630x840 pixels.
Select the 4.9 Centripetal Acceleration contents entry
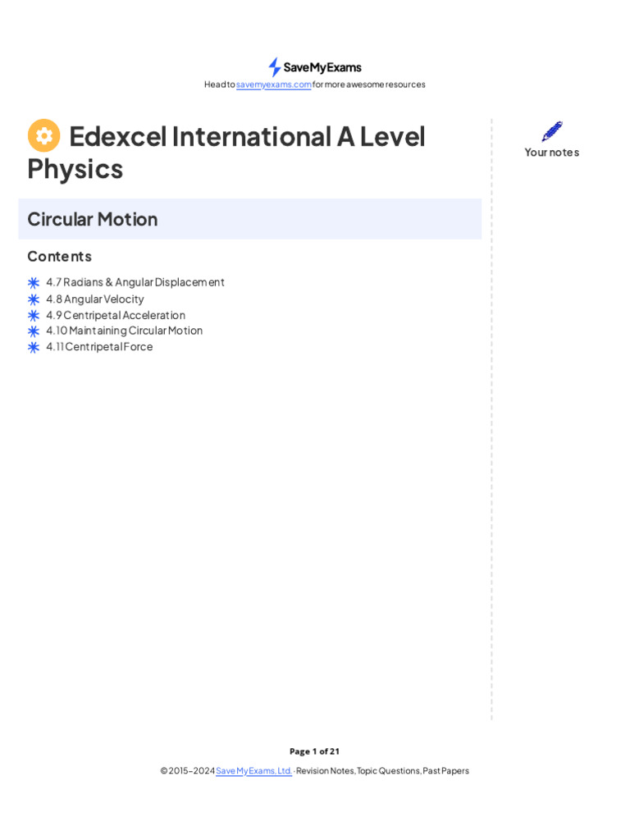116,315
